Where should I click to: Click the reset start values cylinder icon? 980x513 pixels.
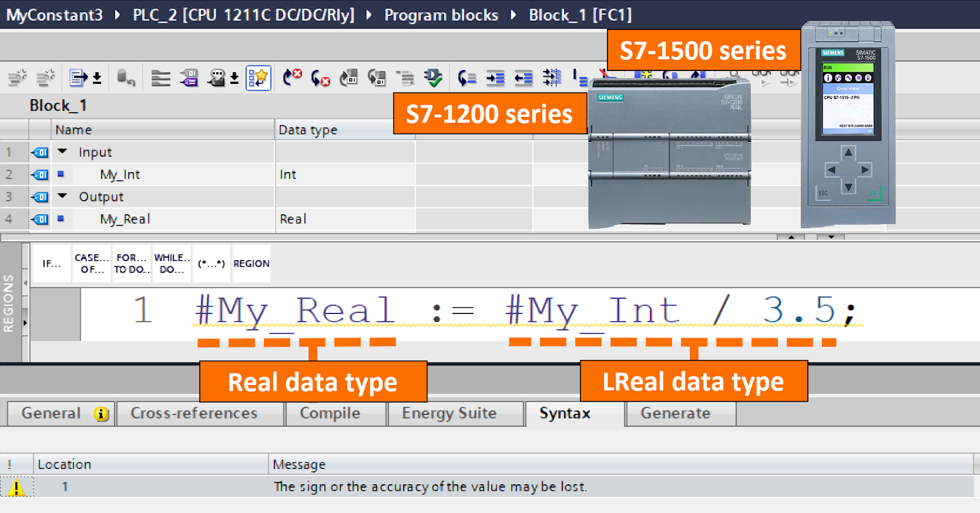pos(126,78)
